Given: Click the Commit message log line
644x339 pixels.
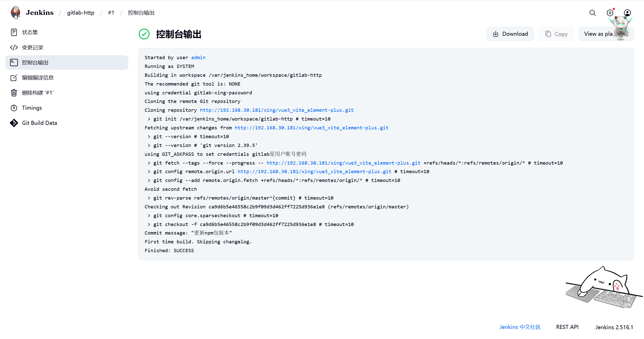Looking at the screenshot, I should (188, 233).
